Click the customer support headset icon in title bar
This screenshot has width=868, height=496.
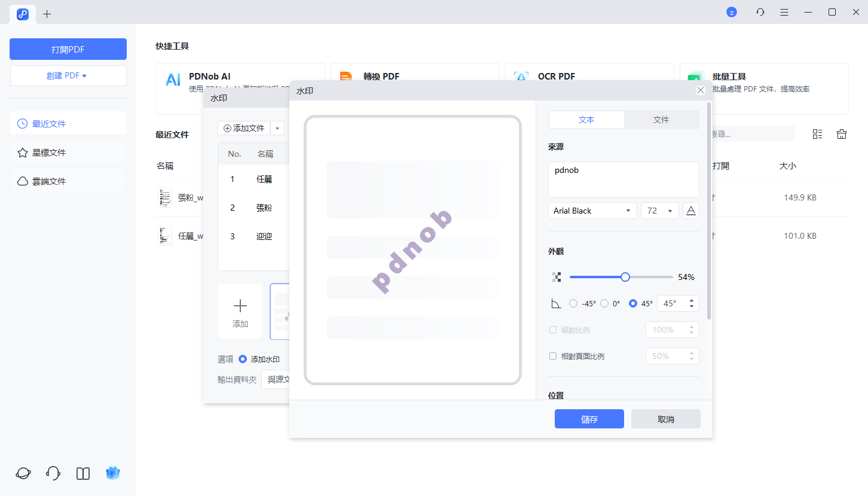pos(760,12)
